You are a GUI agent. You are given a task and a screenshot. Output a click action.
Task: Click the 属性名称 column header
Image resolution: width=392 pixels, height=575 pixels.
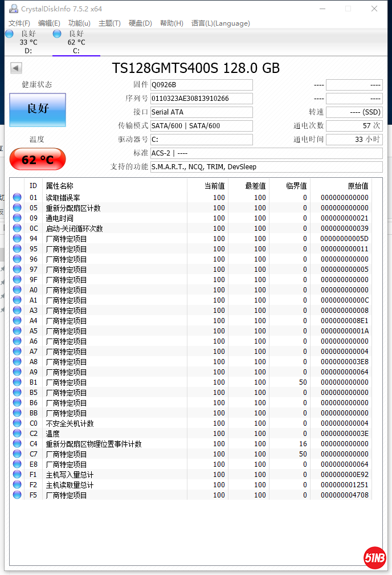60,186
